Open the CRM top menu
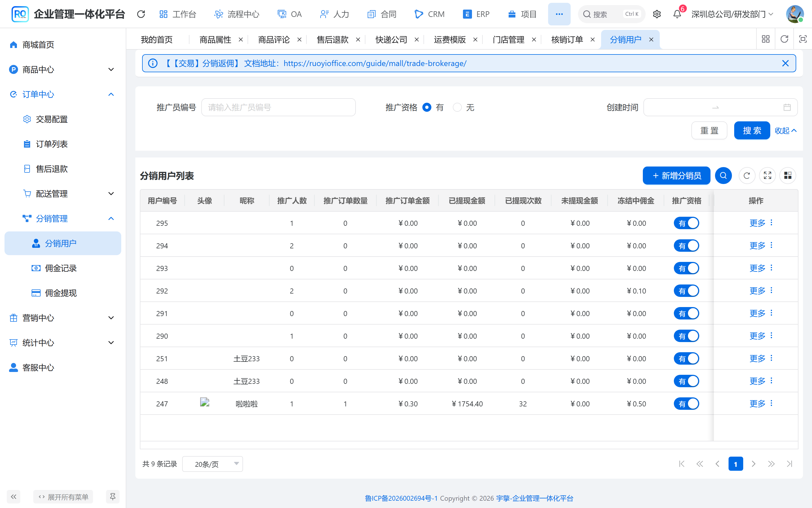Screen dimensions: 812x508 [x=429, y=14]
